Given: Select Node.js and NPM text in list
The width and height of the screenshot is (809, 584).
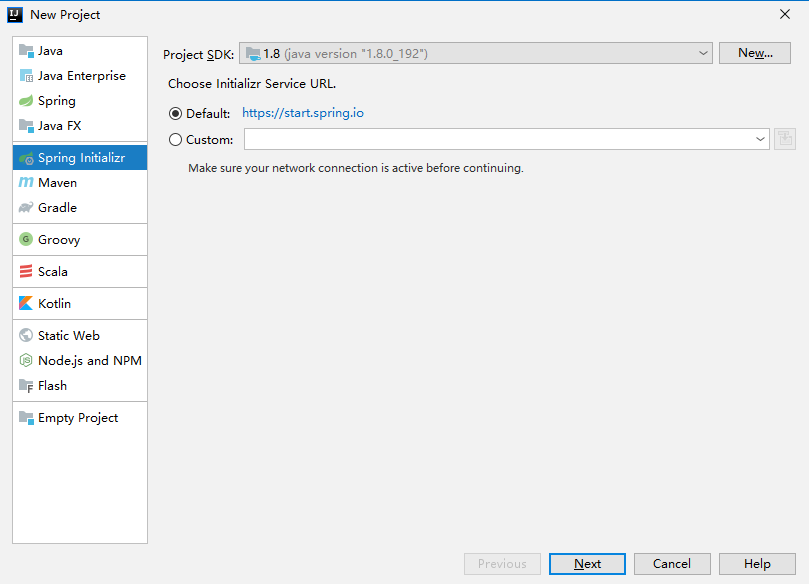Looking at the screenshot, I should (90, 361).
